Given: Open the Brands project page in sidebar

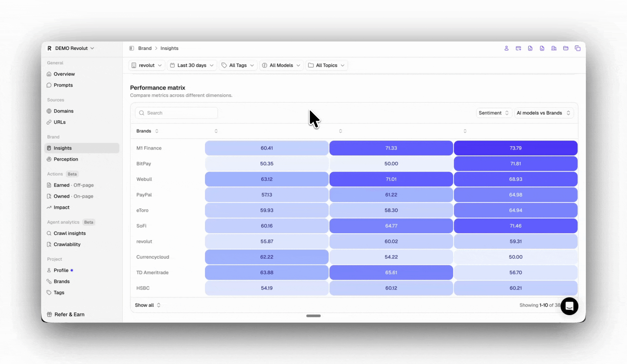Looking at the screenshot, I should 82,281.
